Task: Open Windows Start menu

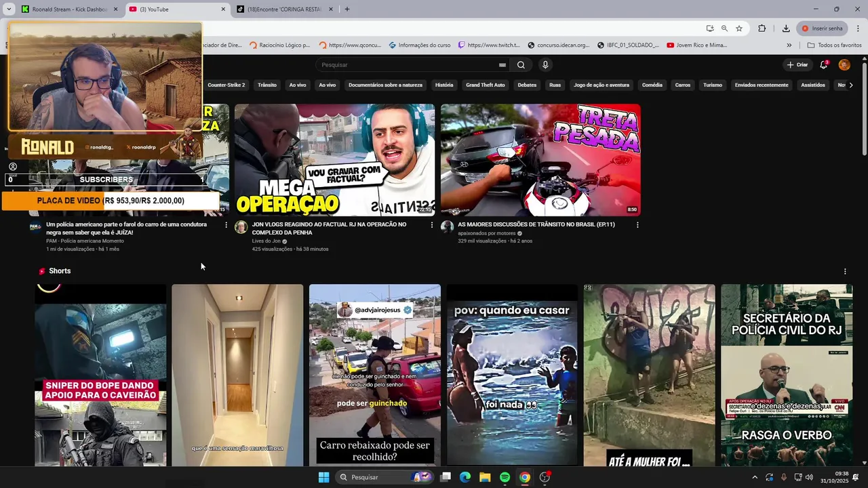Action: point(323,477)
